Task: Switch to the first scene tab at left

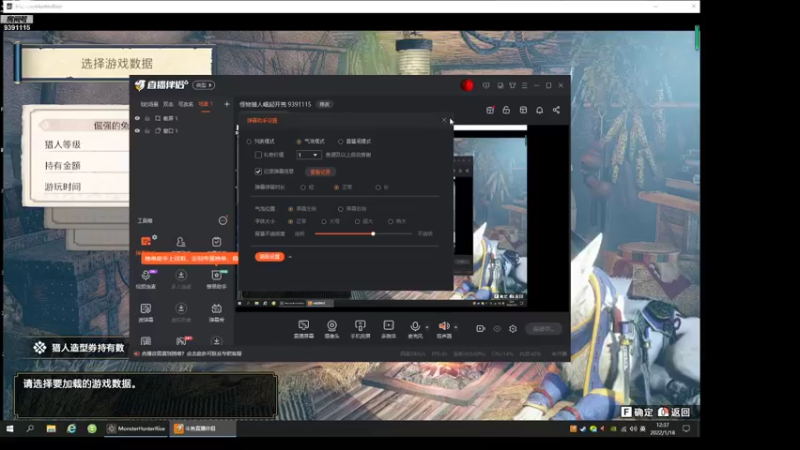Action: coord(149,104)
